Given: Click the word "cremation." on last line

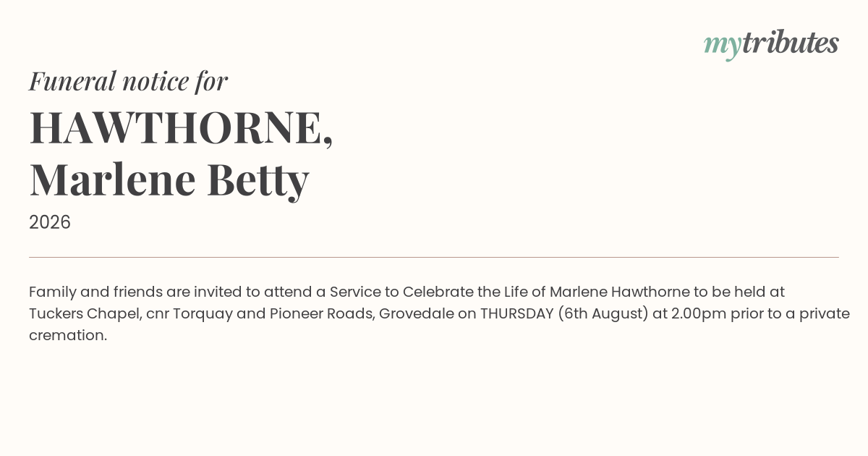Looking at the screenshot, I should tap(68, 336).
